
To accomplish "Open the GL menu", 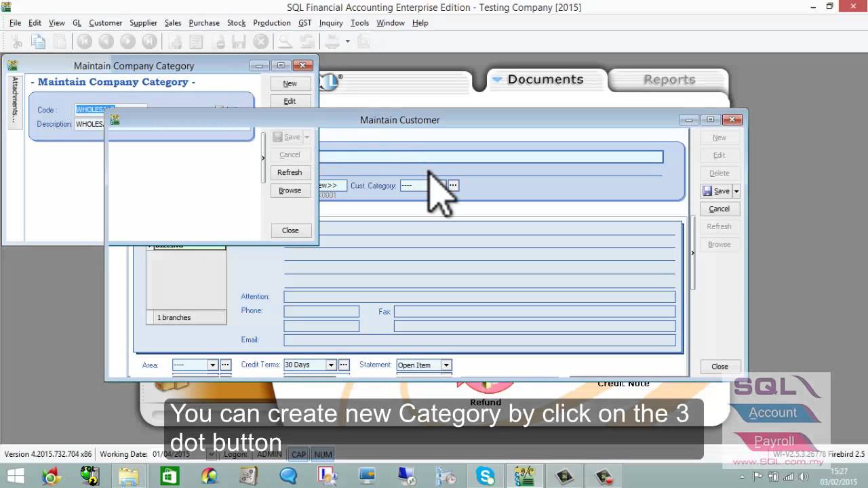I will 77,22.
